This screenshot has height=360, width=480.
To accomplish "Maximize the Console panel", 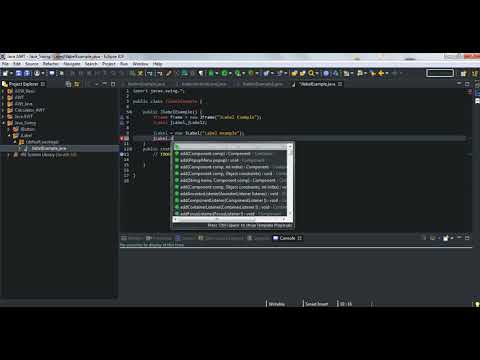I will tap(467, 238).
